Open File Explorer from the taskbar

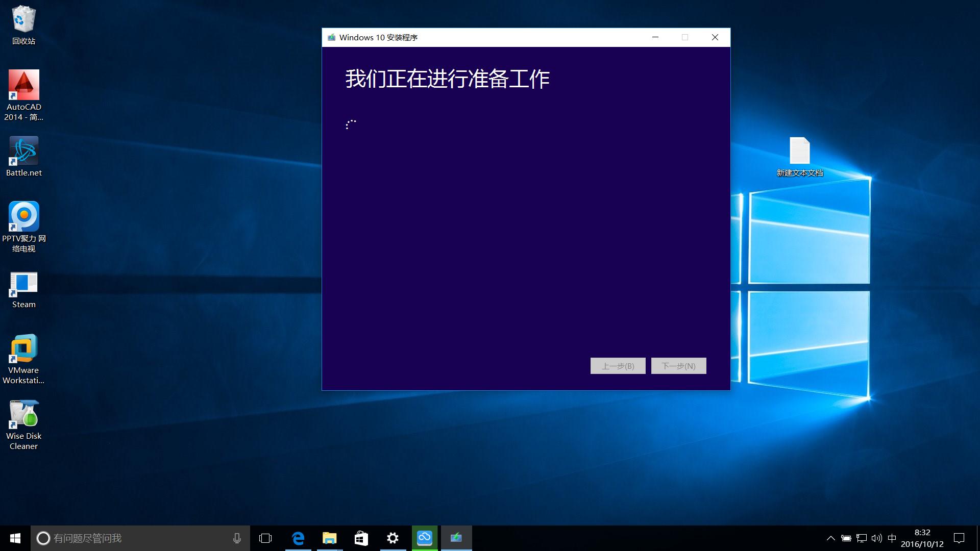coord(330,538)
